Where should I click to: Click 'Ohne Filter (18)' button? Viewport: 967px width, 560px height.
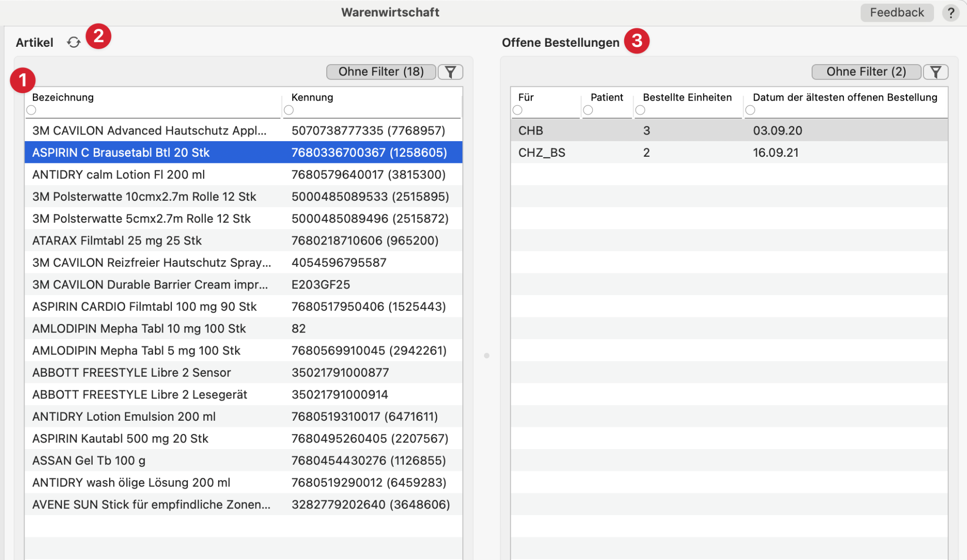pyautogui.click(x=381, y=72)
